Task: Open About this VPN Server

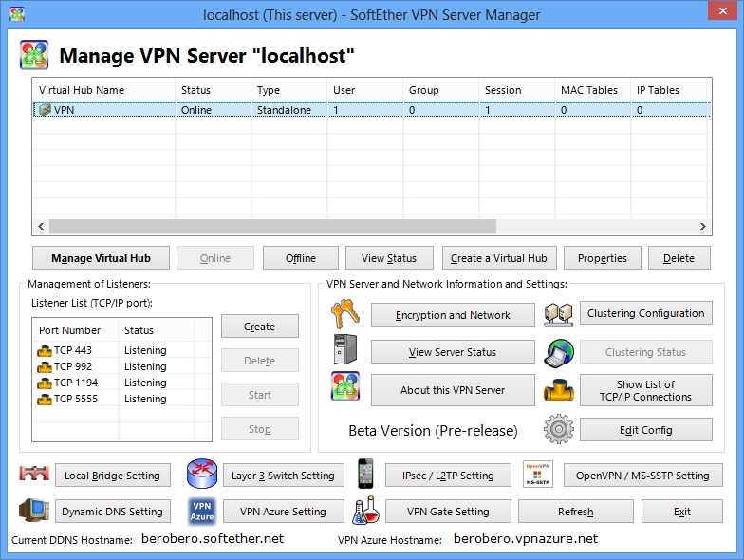Action: click(x=453, y=390)
